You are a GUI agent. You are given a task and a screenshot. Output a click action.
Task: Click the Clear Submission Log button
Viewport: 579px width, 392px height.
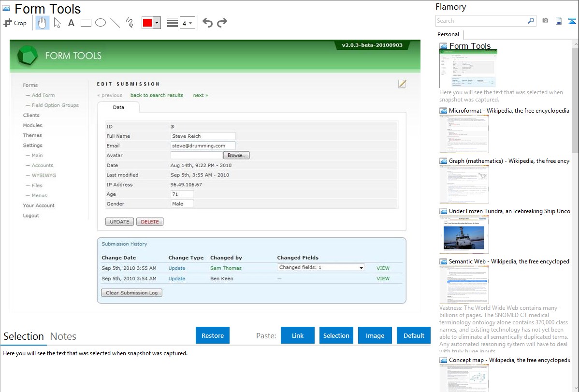(x=132, y=292)
